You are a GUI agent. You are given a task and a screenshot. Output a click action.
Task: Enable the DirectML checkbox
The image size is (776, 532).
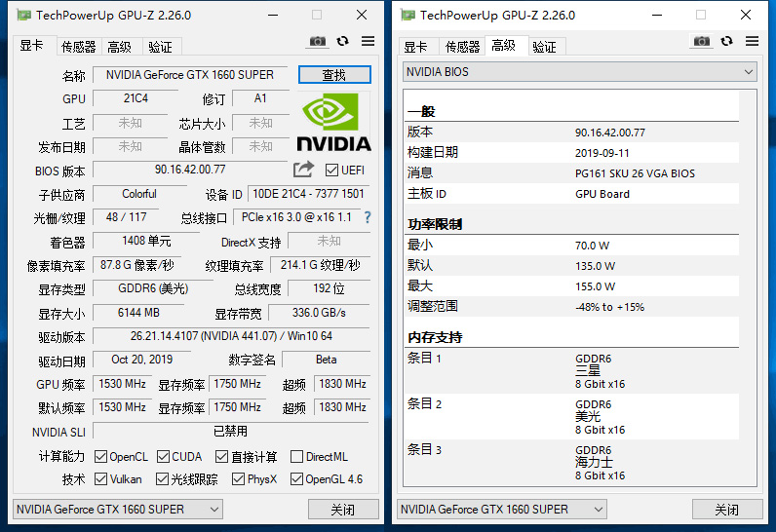tap(296, 456)
